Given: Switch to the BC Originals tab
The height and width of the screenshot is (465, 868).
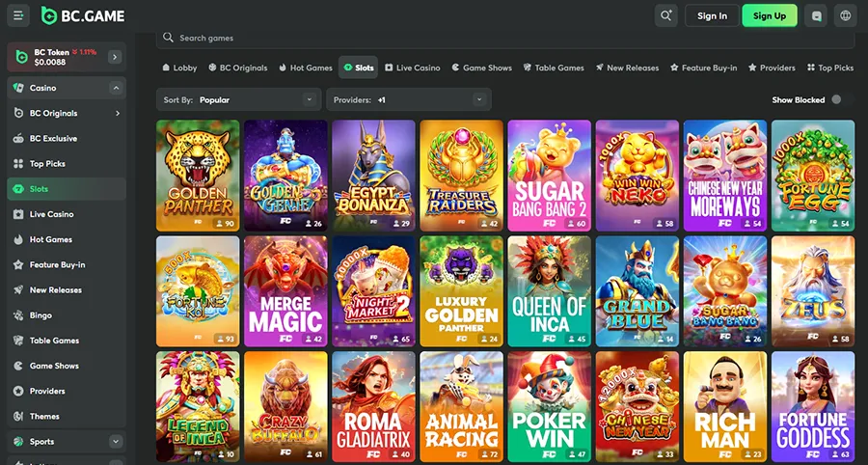Looking at the screenshot, I should [x=238, y=68].
